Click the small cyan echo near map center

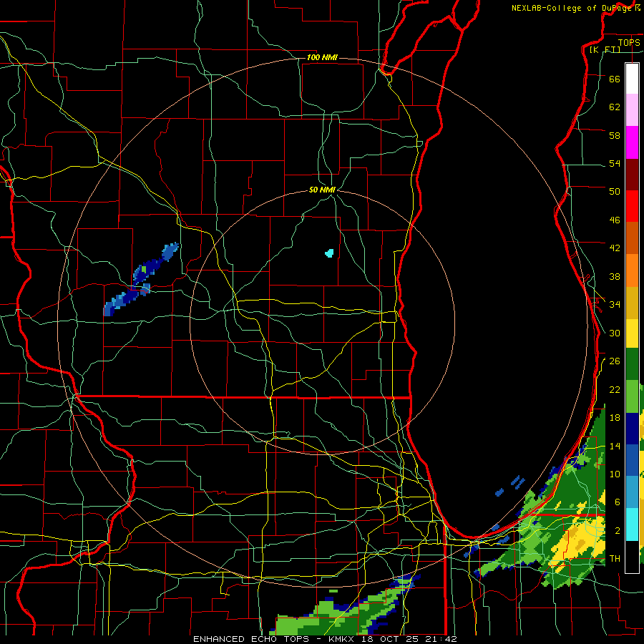point(329,253)
